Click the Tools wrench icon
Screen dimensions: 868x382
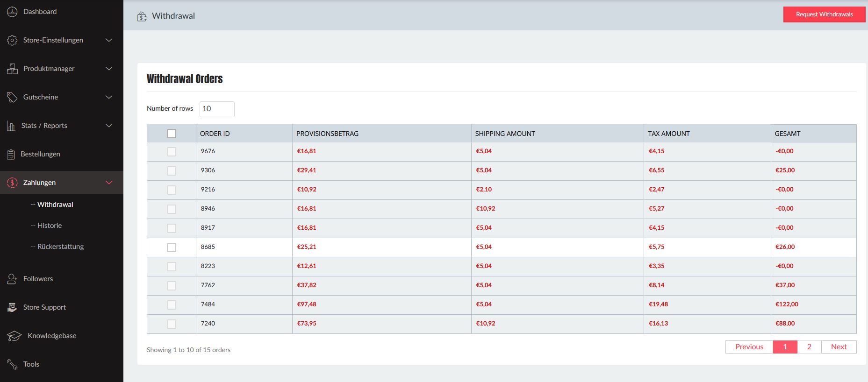12,364
